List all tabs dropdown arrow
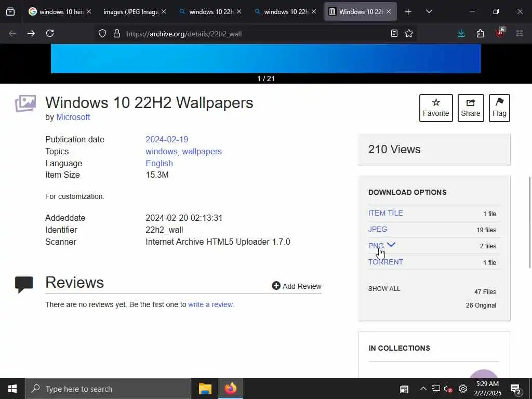This screenshot has width=532, height=399. click(x=429, y=11)
